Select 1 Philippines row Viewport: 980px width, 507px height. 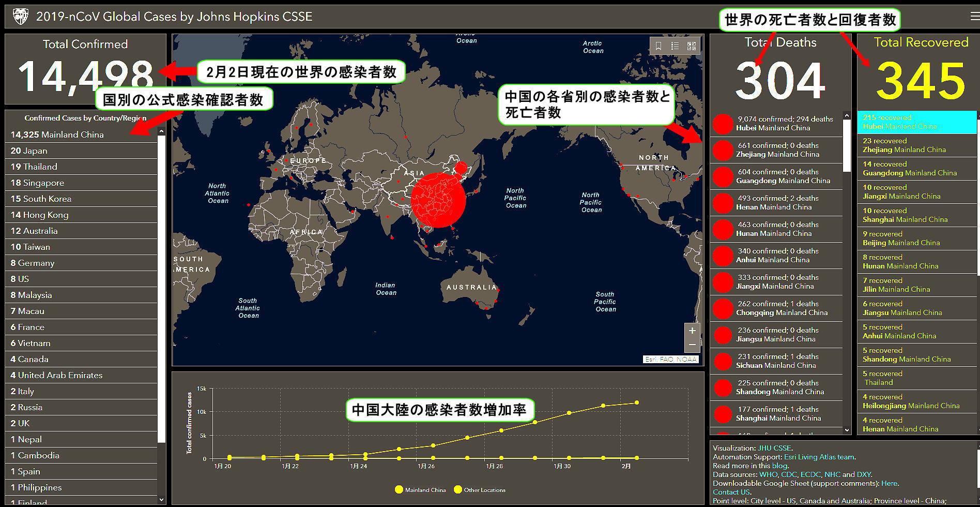click(81, 487)
